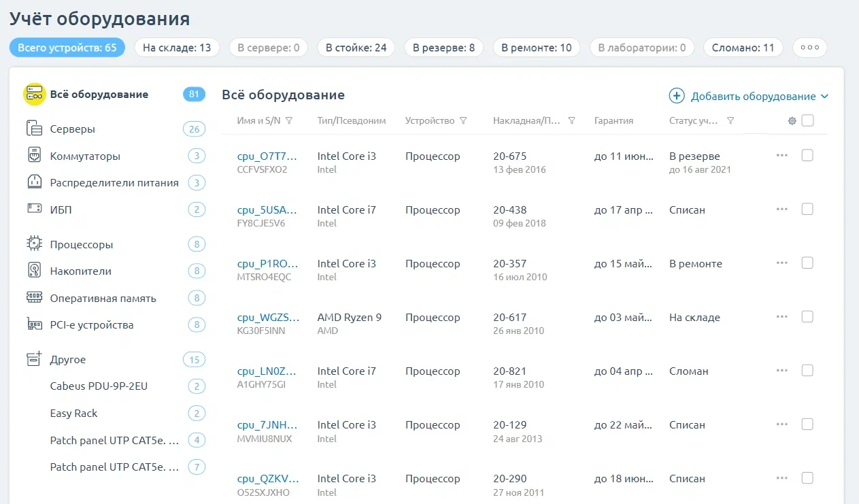Viewport: 859px width, 504px height.
Task: Click the Servers category icon in sidebar
Action: pyautogui.click(x=34, y=129)
